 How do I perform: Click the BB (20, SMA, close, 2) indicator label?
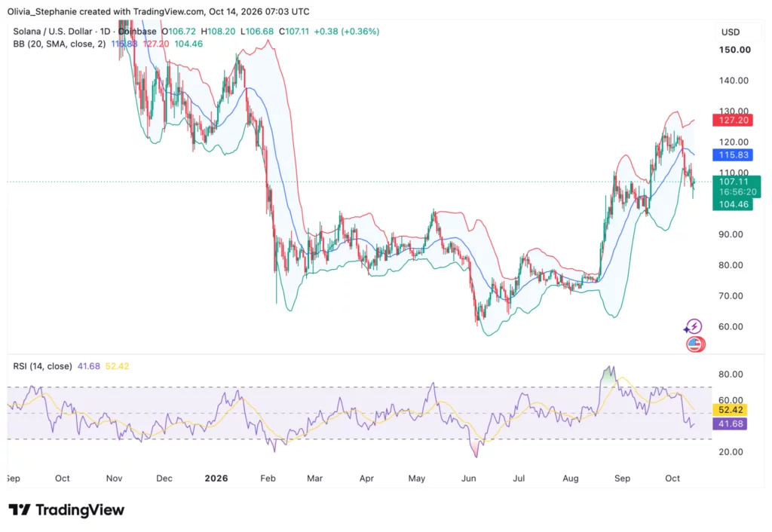click(x=59, y=44)
